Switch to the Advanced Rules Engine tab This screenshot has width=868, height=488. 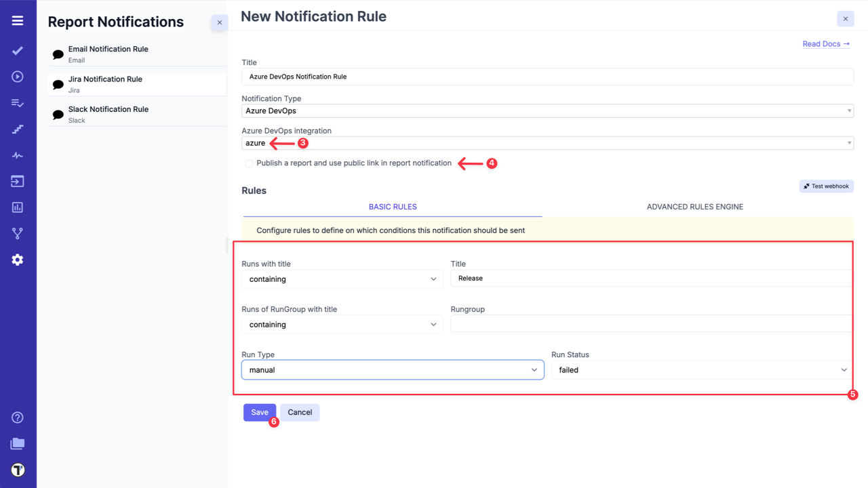coord(694,207)
